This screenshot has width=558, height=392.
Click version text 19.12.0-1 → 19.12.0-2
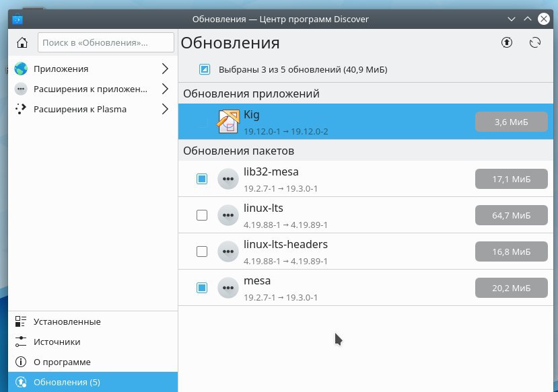tap(286, 132)
